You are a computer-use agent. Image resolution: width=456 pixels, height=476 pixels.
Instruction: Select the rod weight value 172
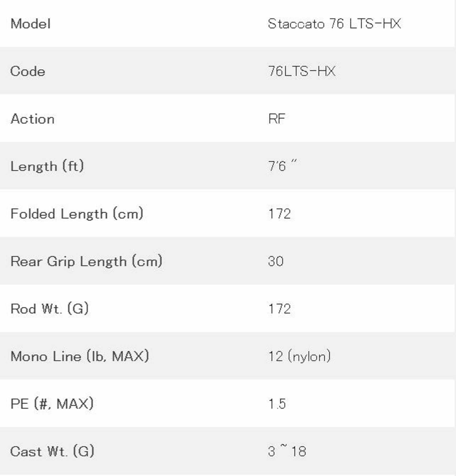click(x=279, y=309)
